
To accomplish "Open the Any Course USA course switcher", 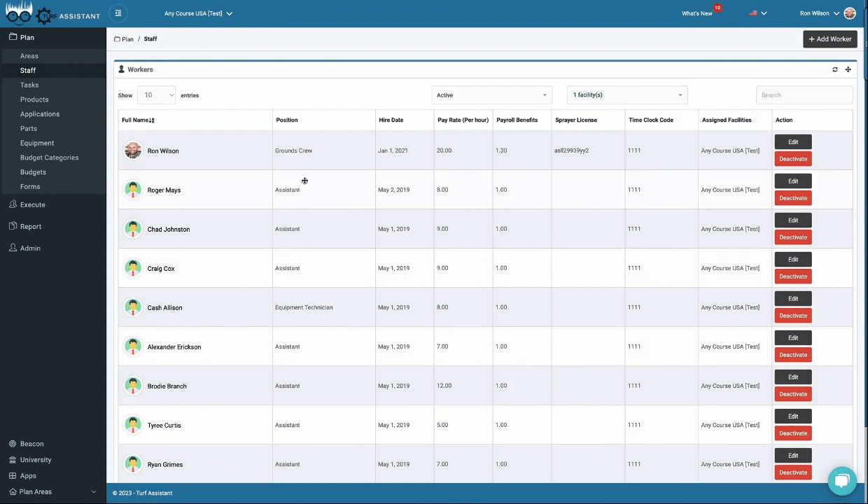I will (198, 13).
